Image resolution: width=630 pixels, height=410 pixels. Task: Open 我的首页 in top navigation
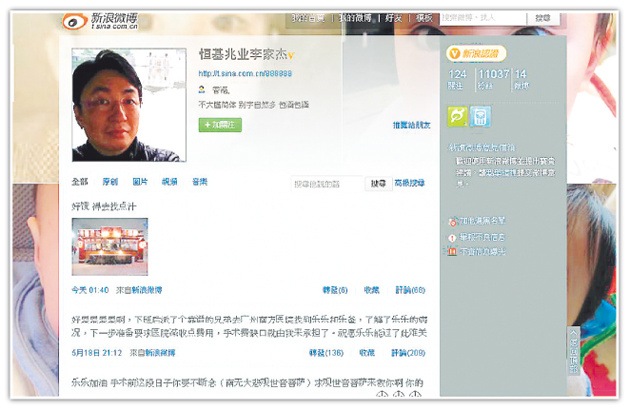click(x=308, y=18)
